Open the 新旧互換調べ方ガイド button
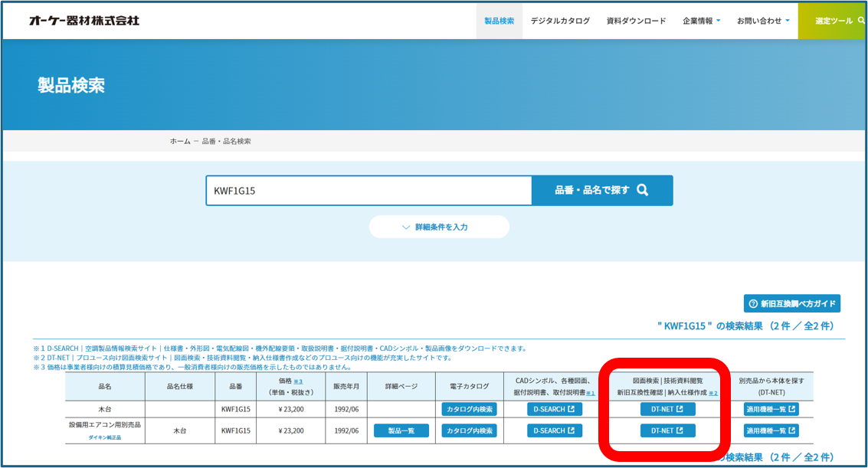This screenshot has width=868, height=468. 792,303
